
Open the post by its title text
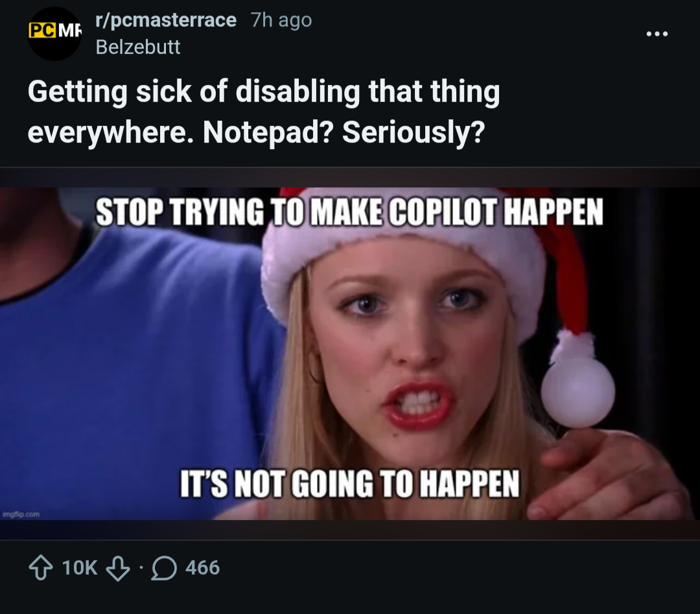coord(263,112)
